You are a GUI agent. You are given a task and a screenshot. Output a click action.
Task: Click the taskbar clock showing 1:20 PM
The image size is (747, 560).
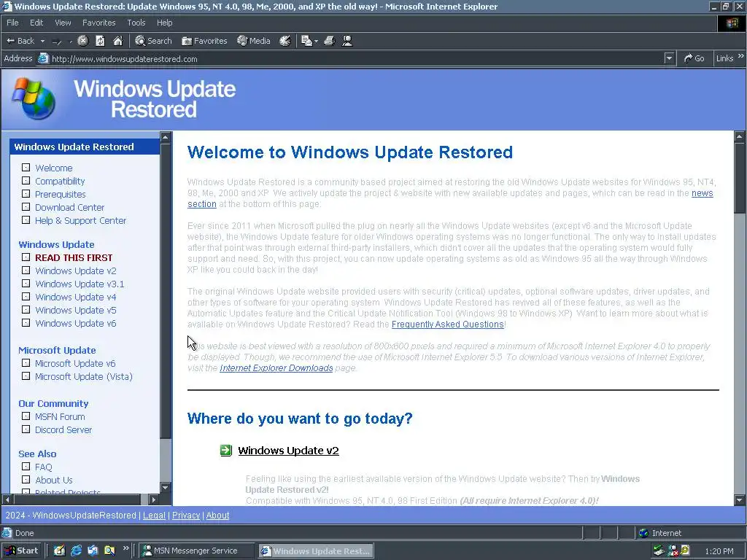[719, 551]
